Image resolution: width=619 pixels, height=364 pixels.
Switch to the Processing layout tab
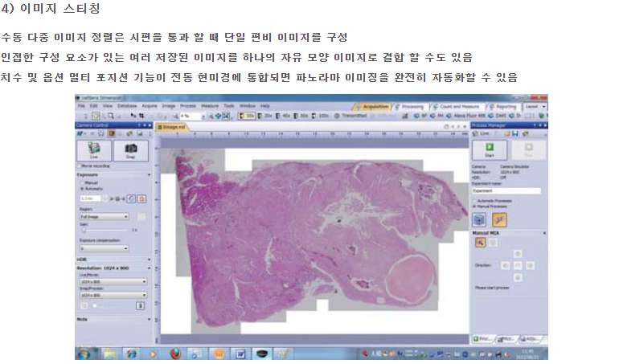414,105
